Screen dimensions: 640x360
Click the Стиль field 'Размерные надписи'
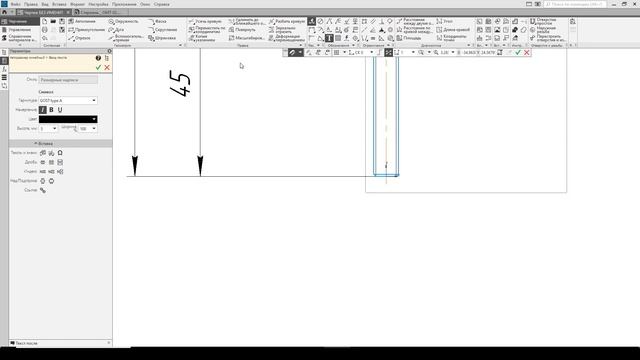tap(68, 80)
